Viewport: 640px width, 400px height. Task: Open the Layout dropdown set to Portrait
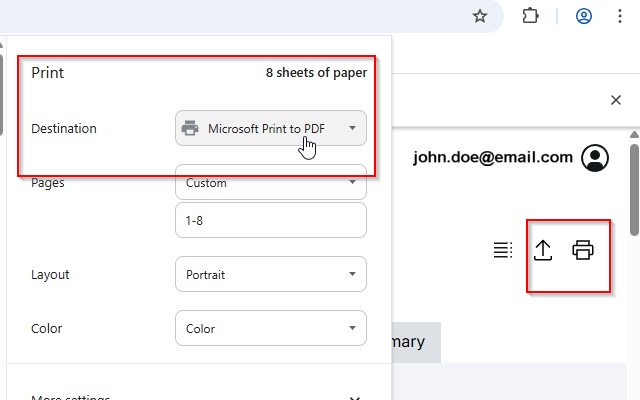click(270, 274)
